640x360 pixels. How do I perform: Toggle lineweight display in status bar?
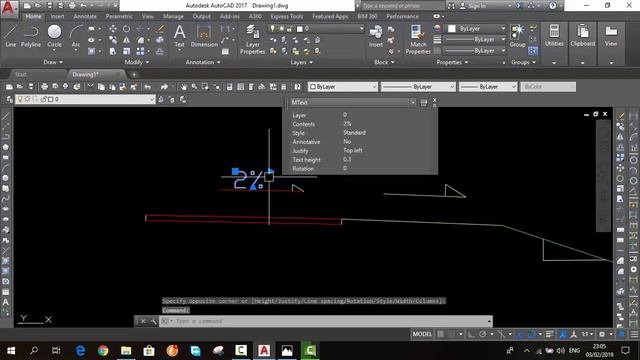550,334
